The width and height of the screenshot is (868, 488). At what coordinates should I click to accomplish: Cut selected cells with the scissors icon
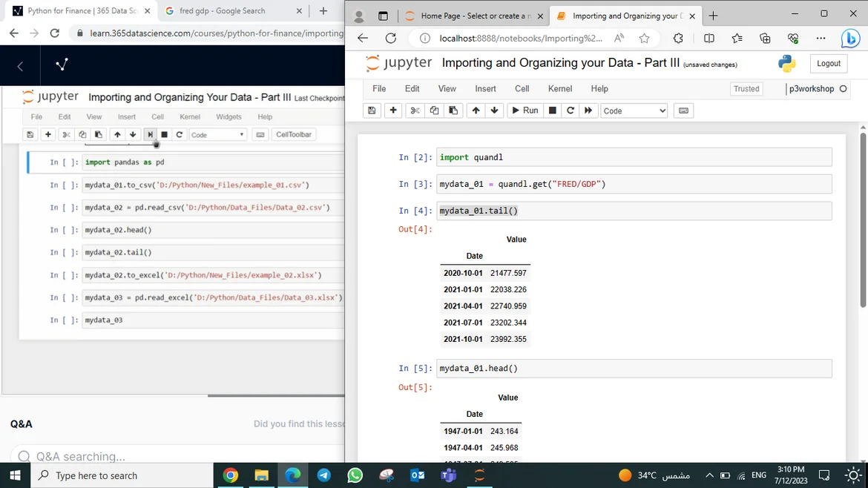tap(415, 111)
